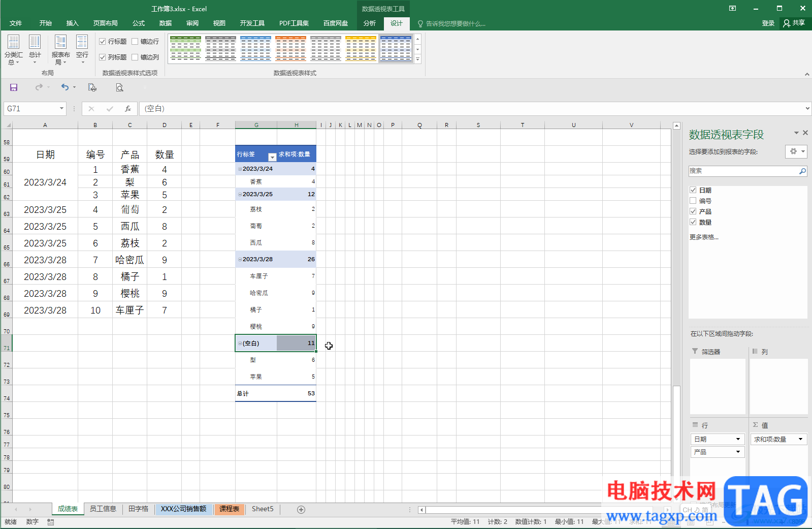Image resolution: width=812 pixels, height=529 pixels.
Task: Expand the formula bar
Action: pos(807,109)
